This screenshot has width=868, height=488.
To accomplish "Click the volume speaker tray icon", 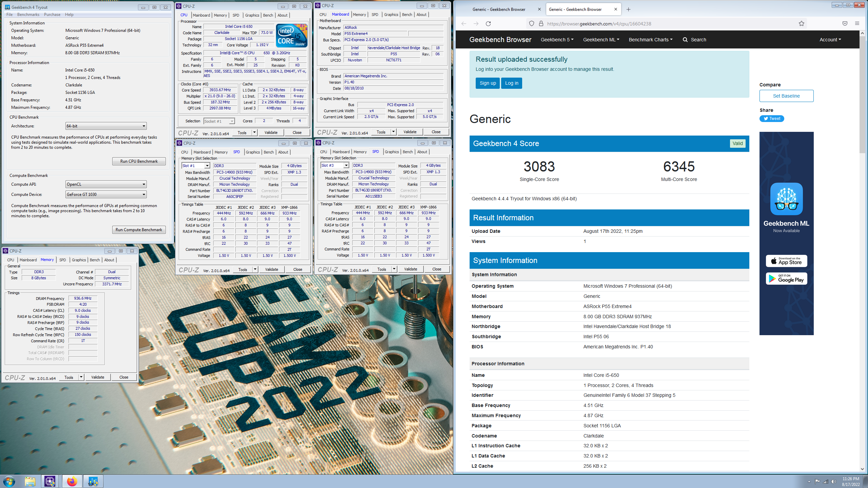I will tap(834, 481).
